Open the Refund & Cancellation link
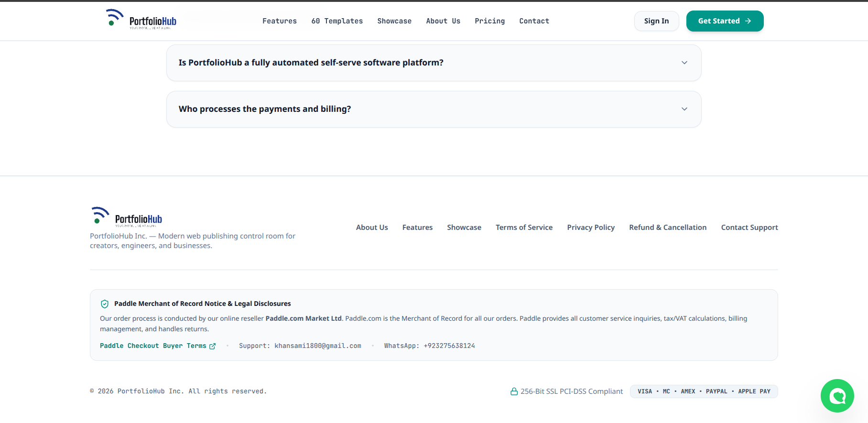The width and height of the screenshot is (868, 423). pos(668,228)
